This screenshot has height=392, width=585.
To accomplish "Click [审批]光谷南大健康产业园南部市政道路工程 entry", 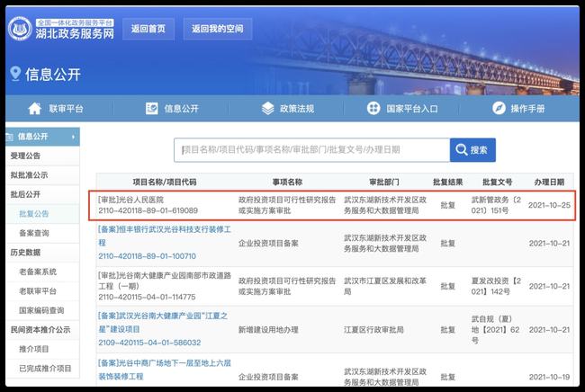I will pyautogui.click(x=165, y=281).
